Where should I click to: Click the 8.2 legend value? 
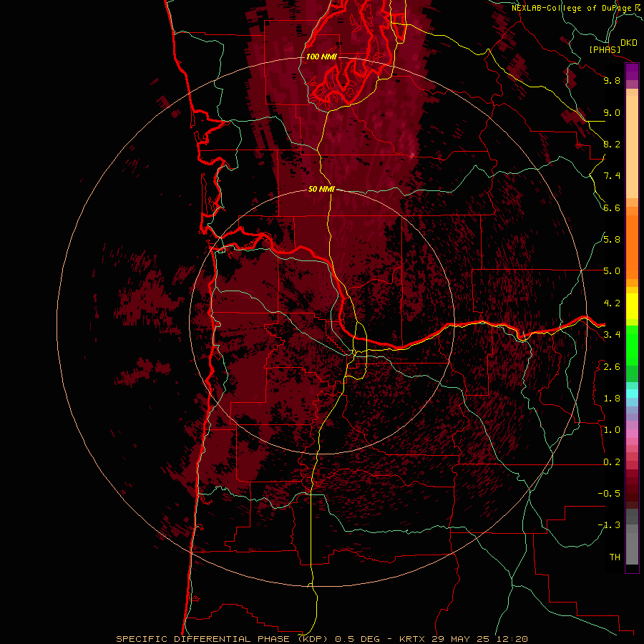(612, 144)
